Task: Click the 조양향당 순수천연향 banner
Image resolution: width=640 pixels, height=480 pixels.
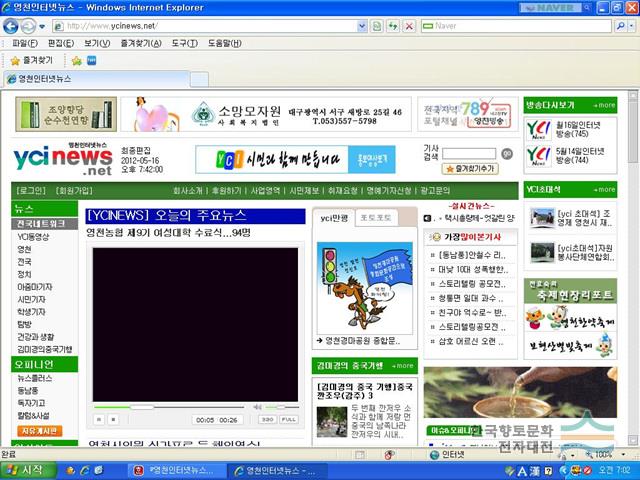Action: pos(66,114)
